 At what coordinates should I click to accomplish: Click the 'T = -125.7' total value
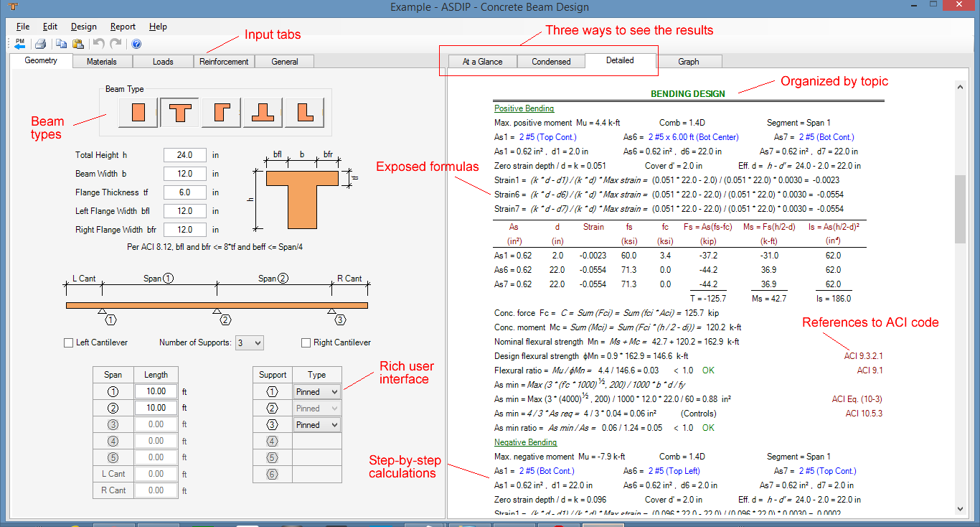707,298
